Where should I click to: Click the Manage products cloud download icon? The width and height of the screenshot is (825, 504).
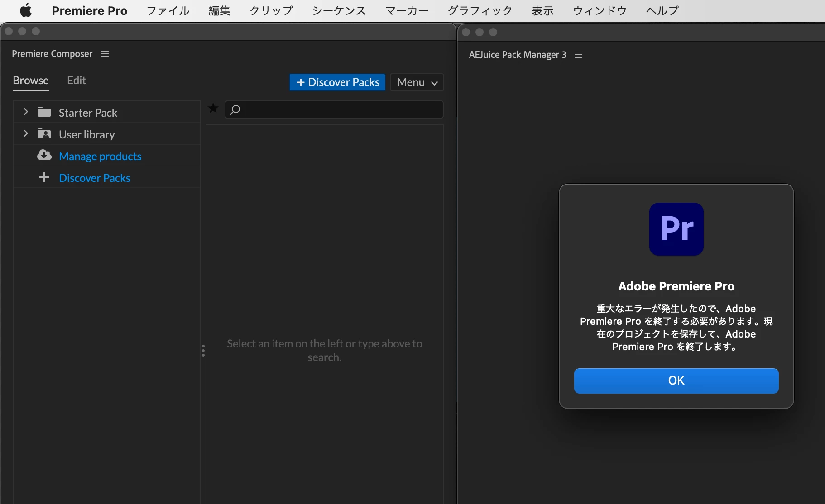pos(44,155)
